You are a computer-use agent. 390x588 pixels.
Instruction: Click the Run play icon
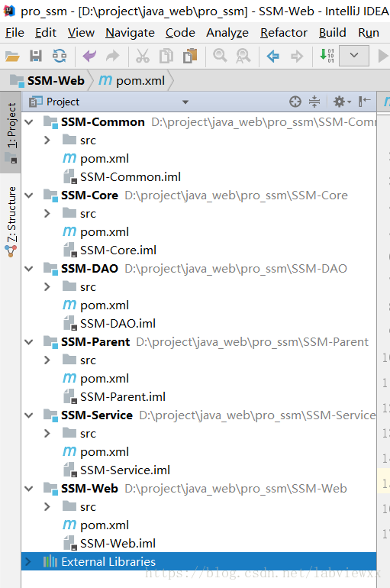pos(383,57)
